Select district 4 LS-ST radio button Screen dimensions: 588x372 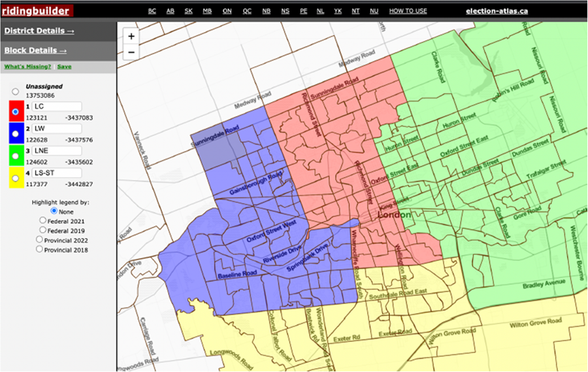coord(16,178)
